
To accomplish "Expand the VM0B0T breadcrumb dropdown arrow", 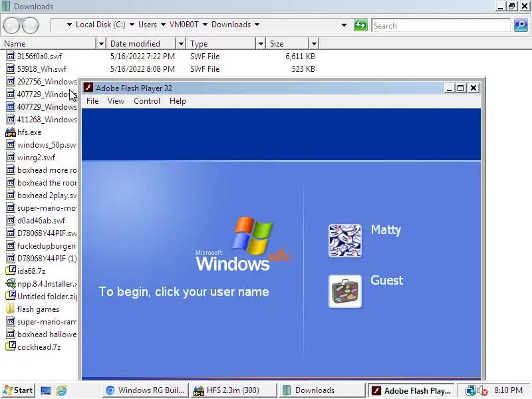I will click(x=205, y=25).
